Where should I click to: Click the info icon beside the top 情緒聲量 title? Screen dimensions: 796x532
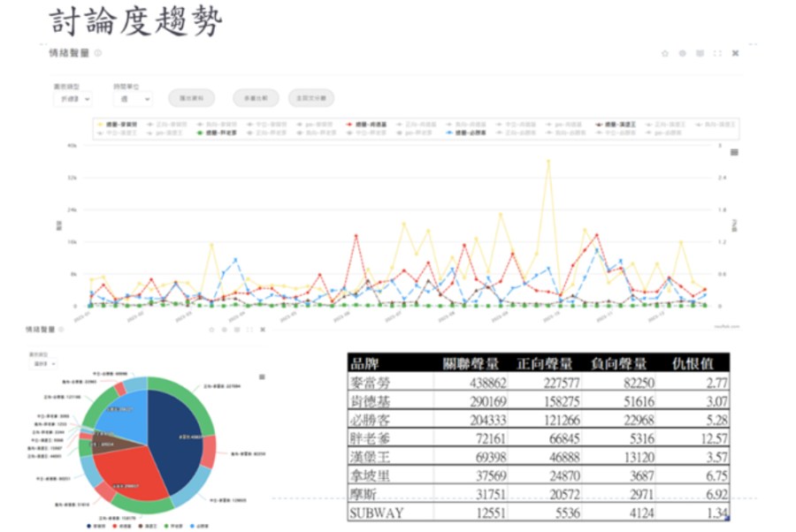point(98,53)
